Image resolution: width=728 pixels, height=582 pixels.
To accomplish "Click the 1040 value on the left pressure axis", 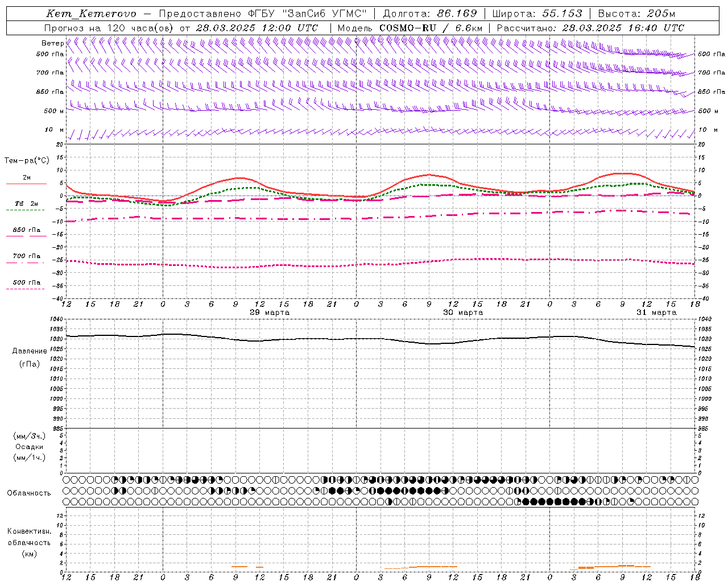I will coord(56,319).
